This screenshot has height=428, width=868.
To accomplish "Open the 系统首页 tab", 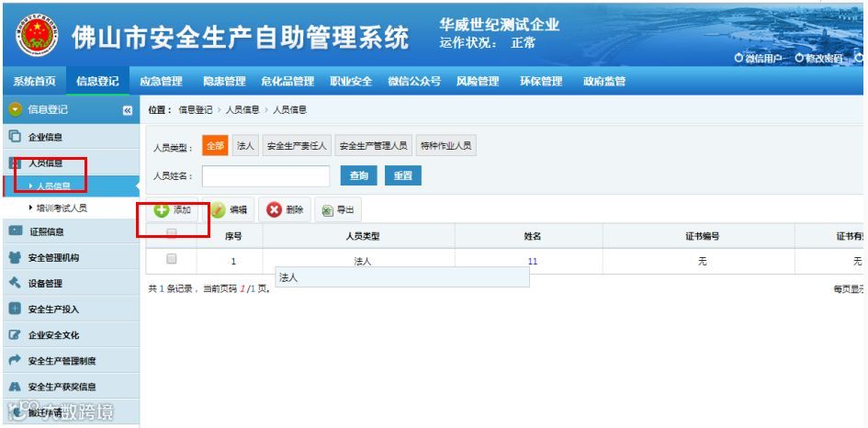I will [34, 82].
